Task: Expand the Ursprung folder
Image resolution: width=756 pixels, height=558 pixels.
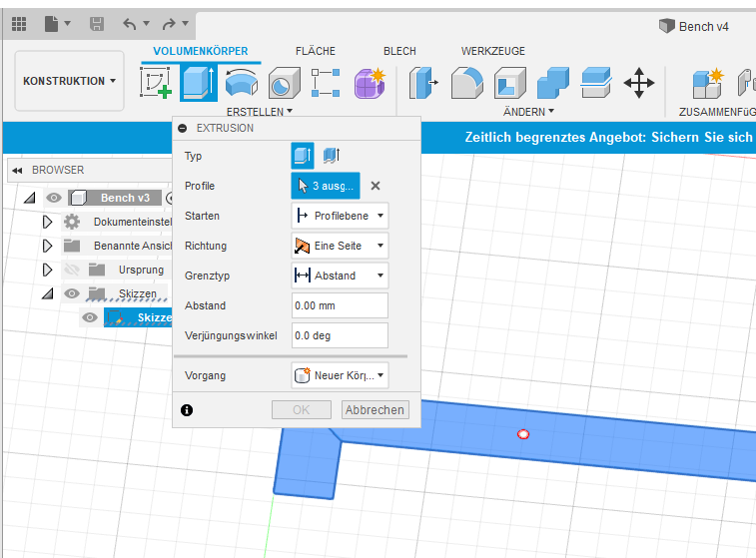Action: point(47,270)
